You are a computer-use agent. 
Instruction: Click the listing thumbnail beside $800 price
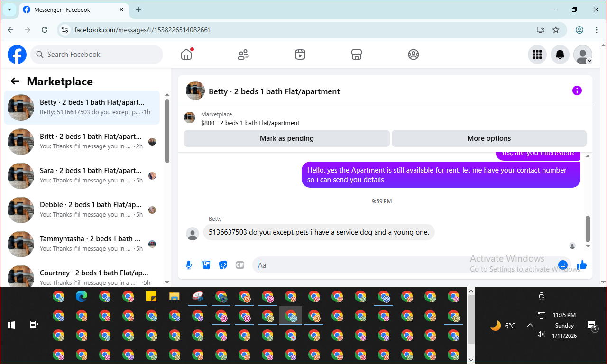coord(190,118)
